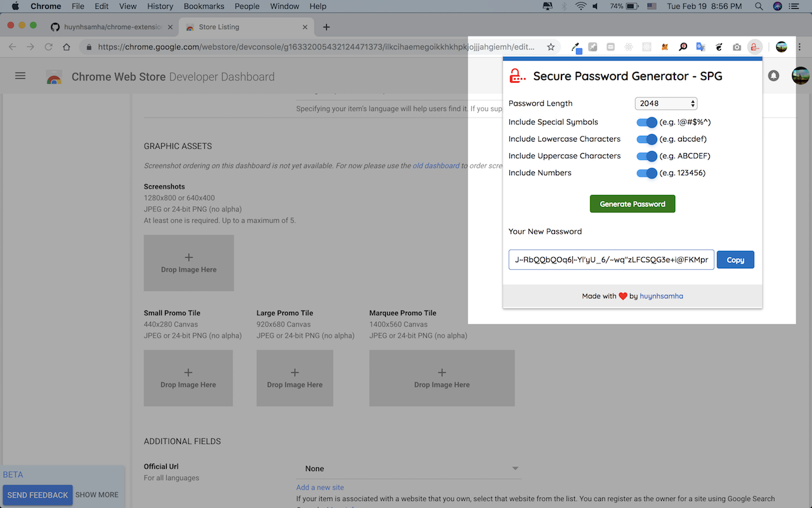Close the Store Listing tab
The height and width of the screenshot is (508, 812).
305,27
